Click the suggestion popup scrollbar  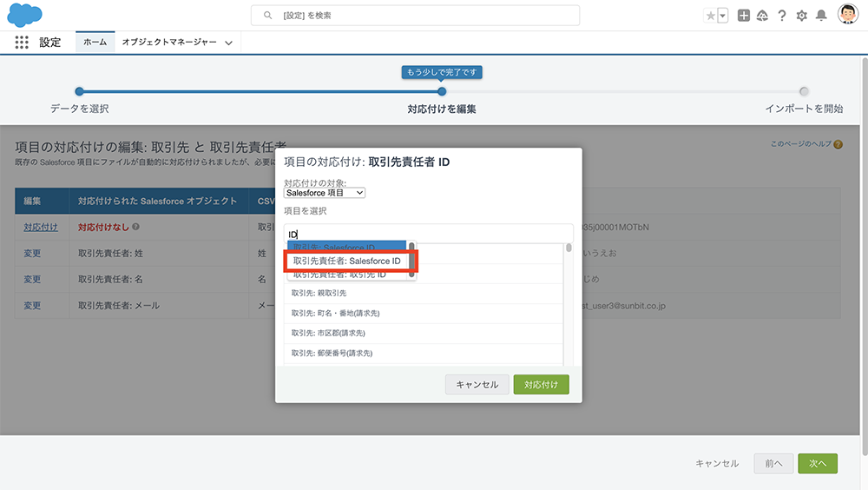point(411,260)
